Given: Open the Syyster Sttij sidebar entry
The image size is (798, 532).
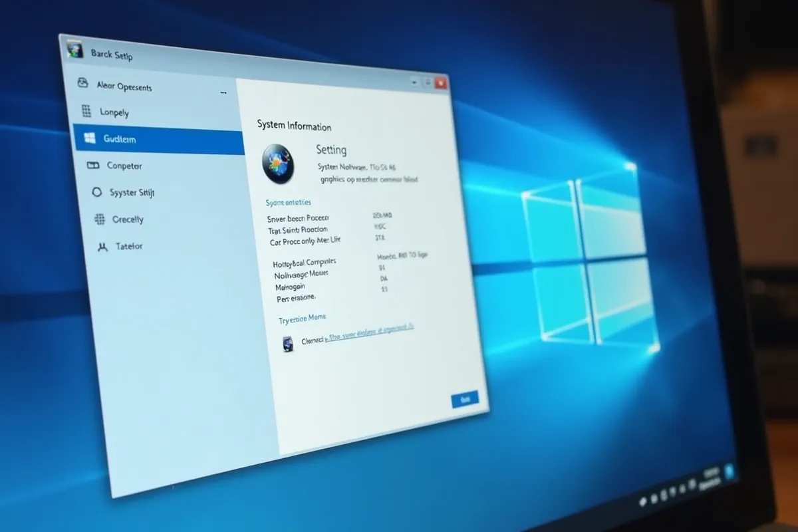Looking at the screenshot, I should (132, 193).
